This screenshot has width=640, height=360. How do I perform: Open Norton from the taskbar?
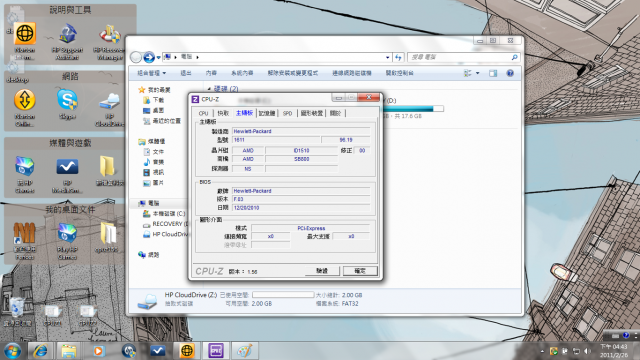point(187,351)
